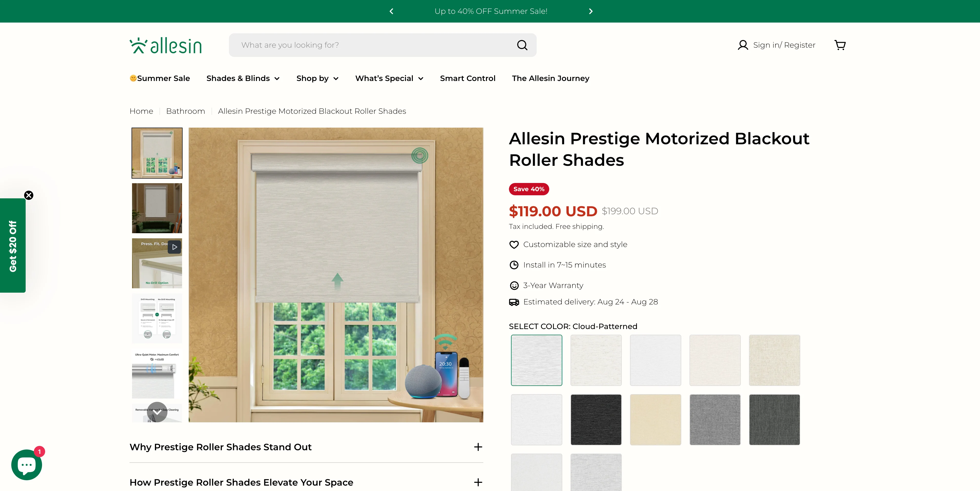Open the shopping cart icon
The image size is (980, 491).
840,45
